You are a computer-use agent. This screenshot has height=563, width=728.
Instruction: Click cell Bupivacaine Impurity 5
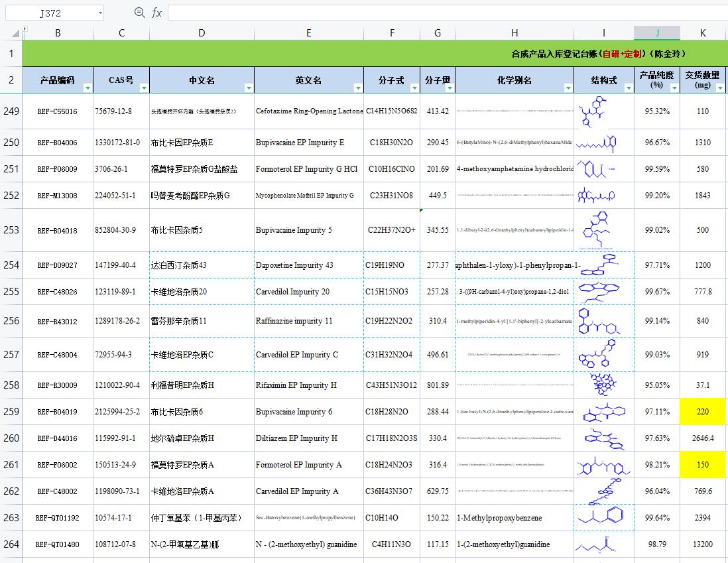[309, 230]
